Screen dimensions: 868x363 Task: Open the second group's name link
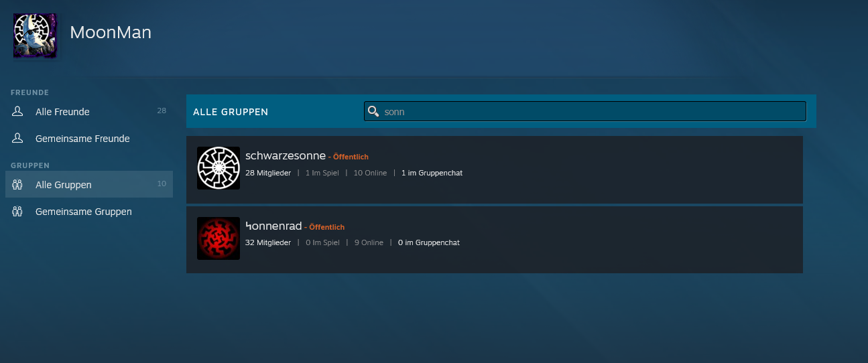[273, 226]
